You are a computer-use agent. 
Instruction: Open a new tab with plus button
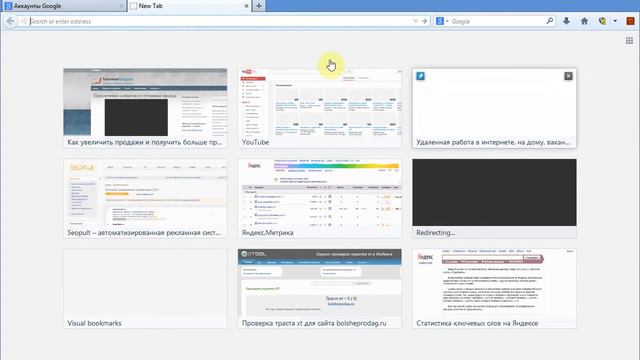[x=259, y=6]
